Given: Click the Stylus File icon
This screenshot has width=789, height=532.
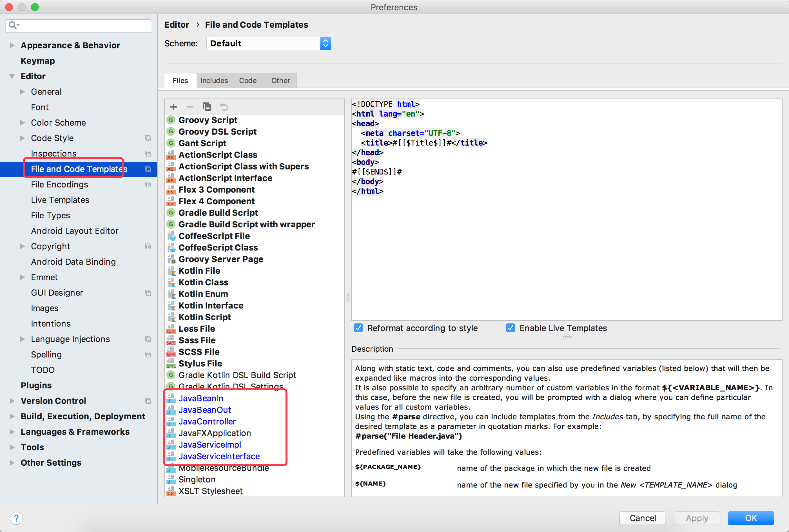Looking at the screenshot, I should [x=171, y=364].
